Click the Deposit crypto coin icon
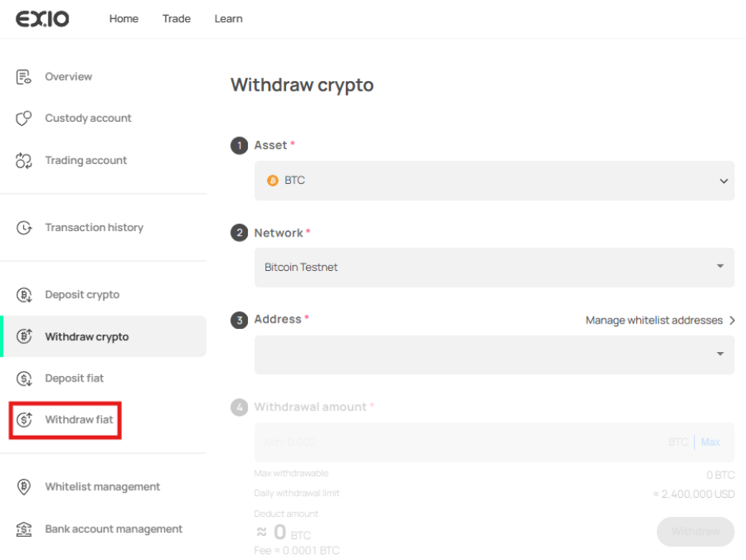The height and width of the screenshot is (560, 746). click(x=24, y=295)
